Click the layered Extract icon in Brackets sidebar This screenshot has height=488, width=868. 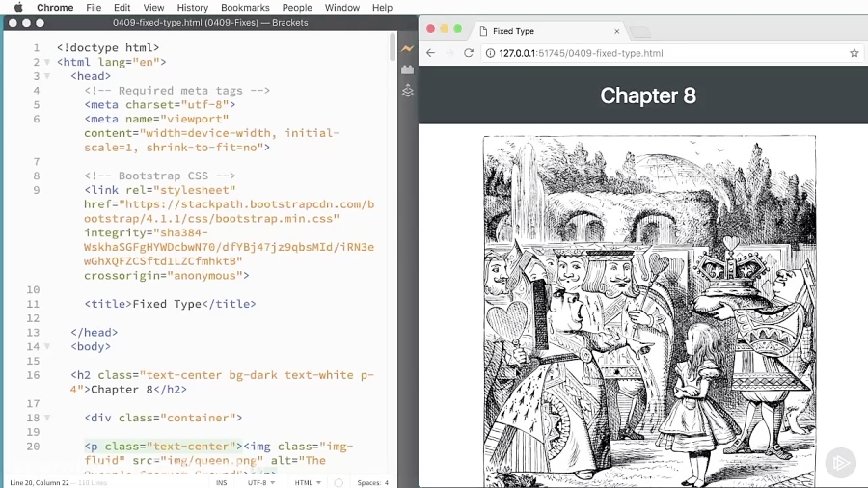(407, 91)
